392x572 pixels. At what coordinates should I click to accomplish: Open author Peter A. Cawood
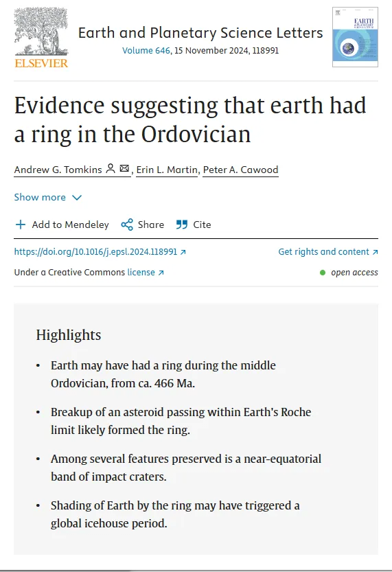(241, 170)
